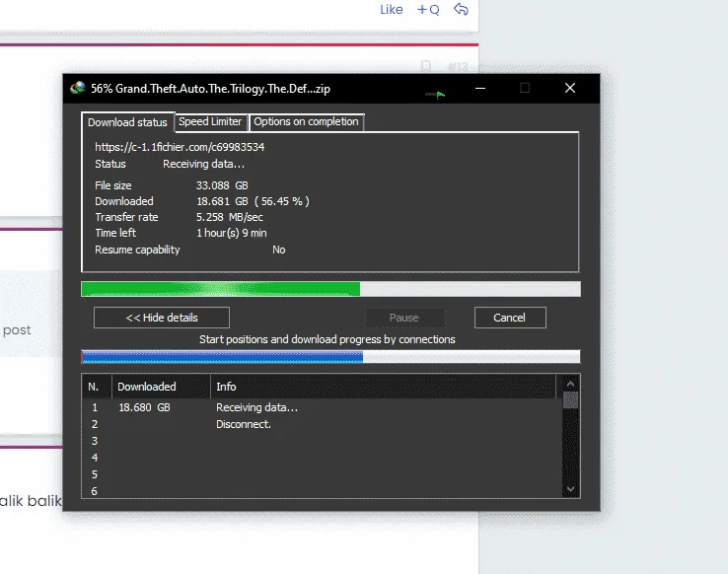Click the Resume capability value No

click(x=278, y=250)
